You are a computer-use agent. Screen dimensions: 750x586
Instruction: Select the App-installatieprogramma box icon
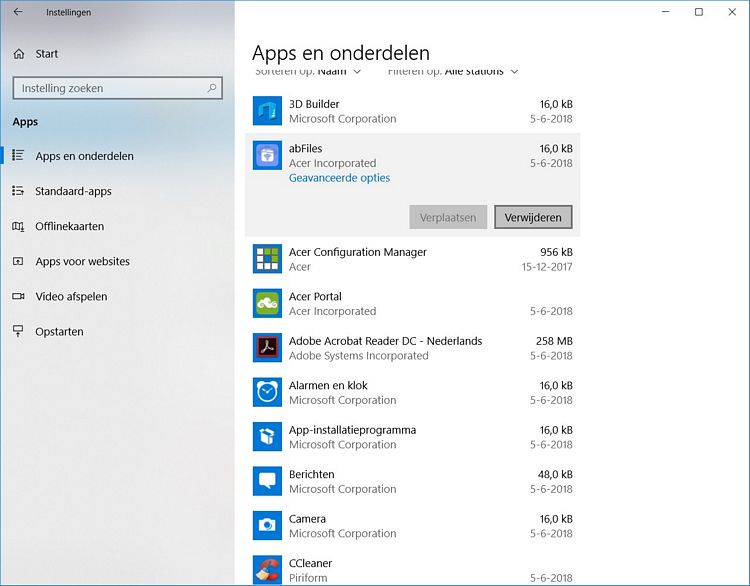coord(267,436)
